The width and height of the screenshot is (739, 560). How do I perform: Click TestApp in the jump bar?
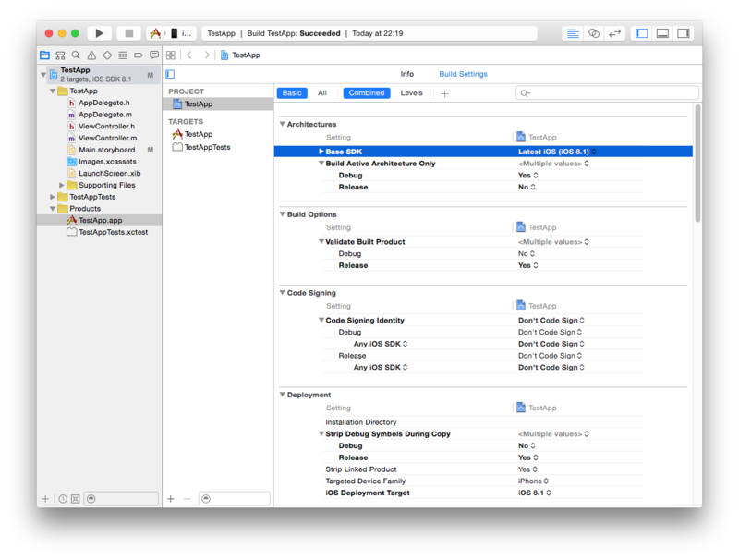[x=240, y=55]
